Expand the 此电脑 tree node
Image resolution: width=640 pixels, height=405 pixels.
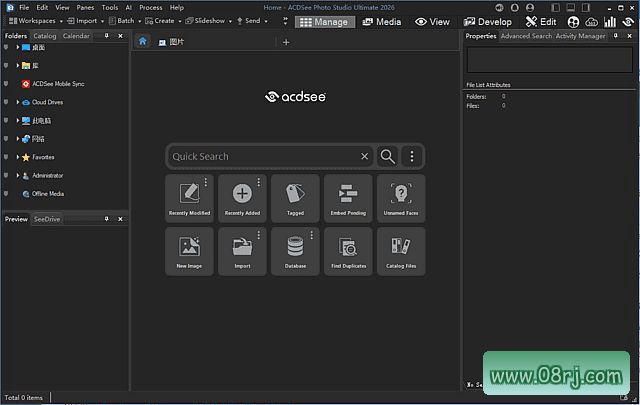[x=18, y=120]
